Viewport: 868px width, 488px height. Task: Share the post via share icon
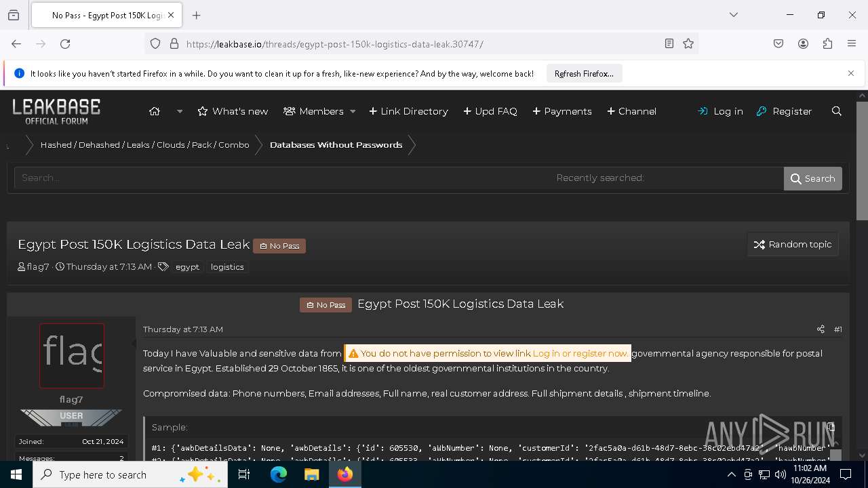click(x=821, y=329)
